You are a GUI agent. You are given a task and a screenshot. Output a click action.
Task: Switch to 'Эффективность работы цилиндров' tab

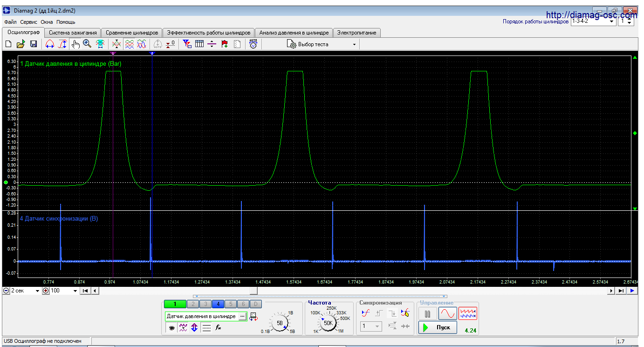[x=209, y=33]
